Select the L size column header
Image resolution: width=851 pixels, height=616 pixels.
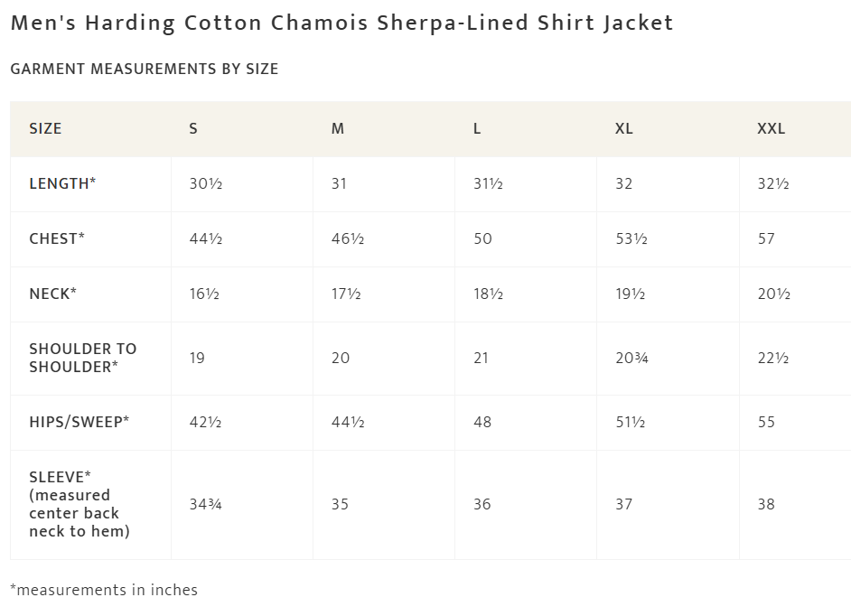pos(477,128)
